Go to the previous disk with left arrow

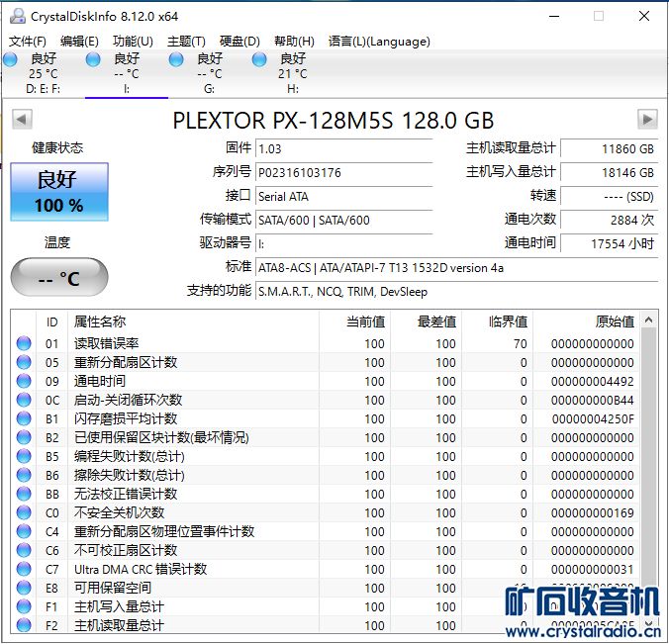[x=22, y=119]
